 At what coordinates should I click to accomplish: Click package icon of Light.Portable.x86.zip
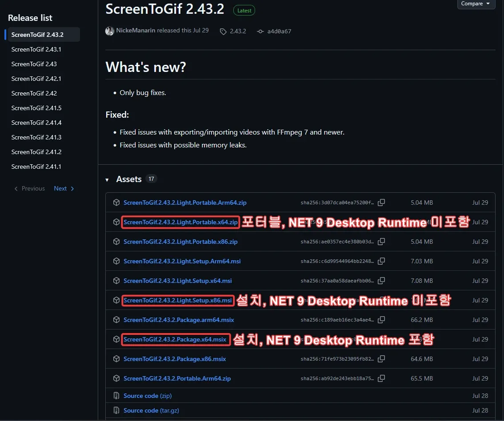click(x=116, y=242)
